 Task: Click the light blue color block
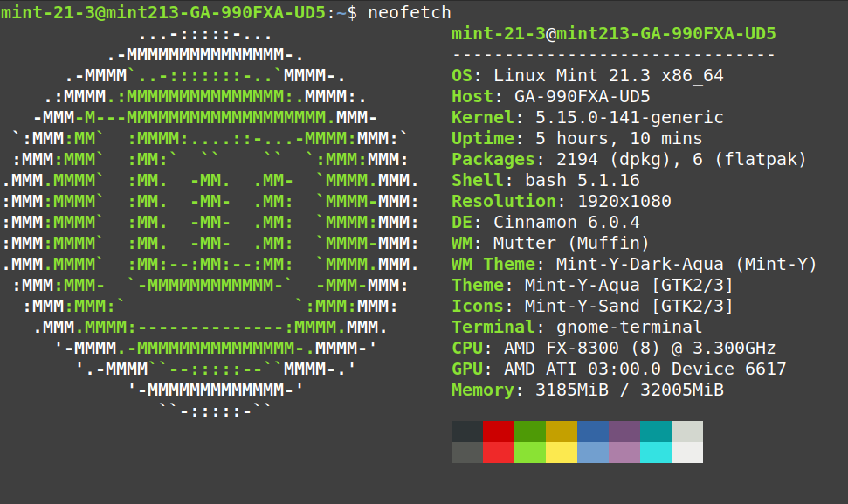593,452
